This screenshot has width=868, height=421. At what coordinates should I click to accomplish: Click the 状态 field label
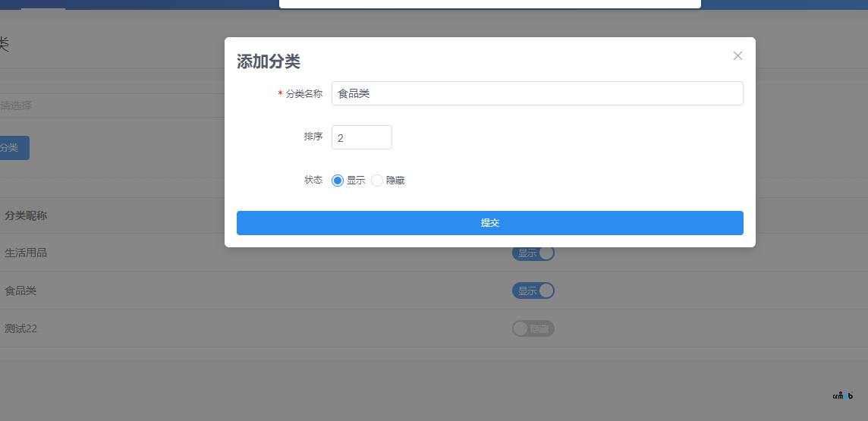(x=313, y=180)
